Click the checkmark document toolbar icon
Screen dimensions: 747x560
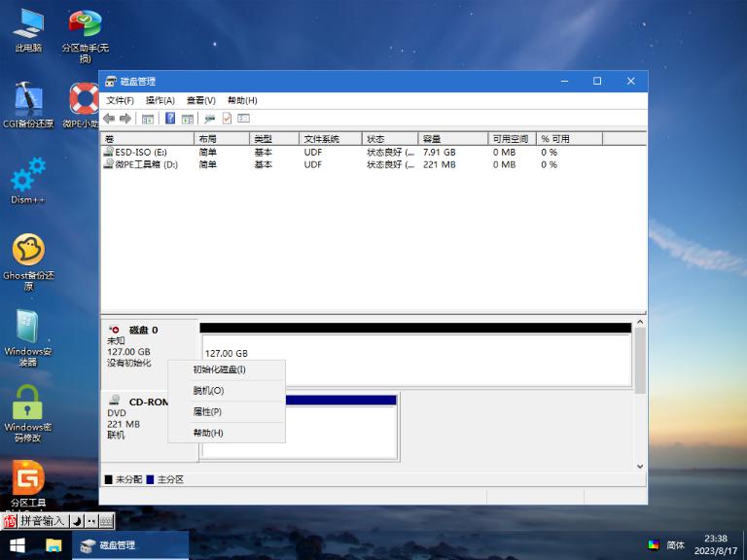pos(227,118)
